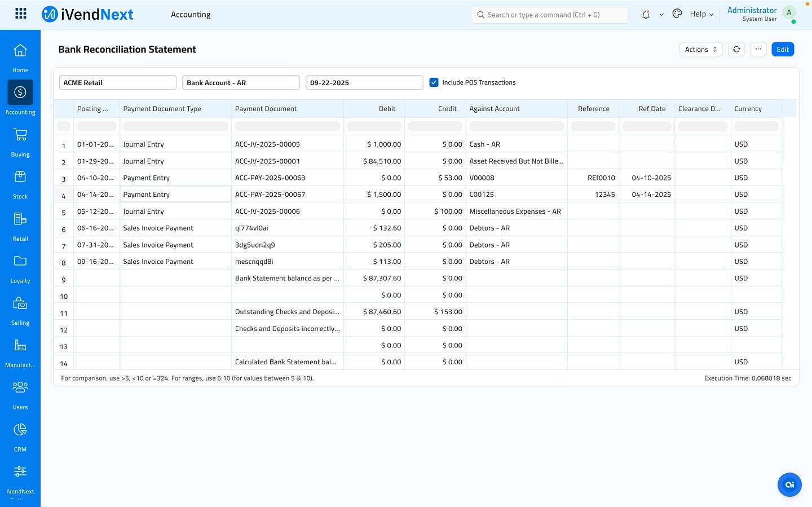
Task: Open the Selling sidebar icon
Action: pyautogui.click(x=20, y=303)
